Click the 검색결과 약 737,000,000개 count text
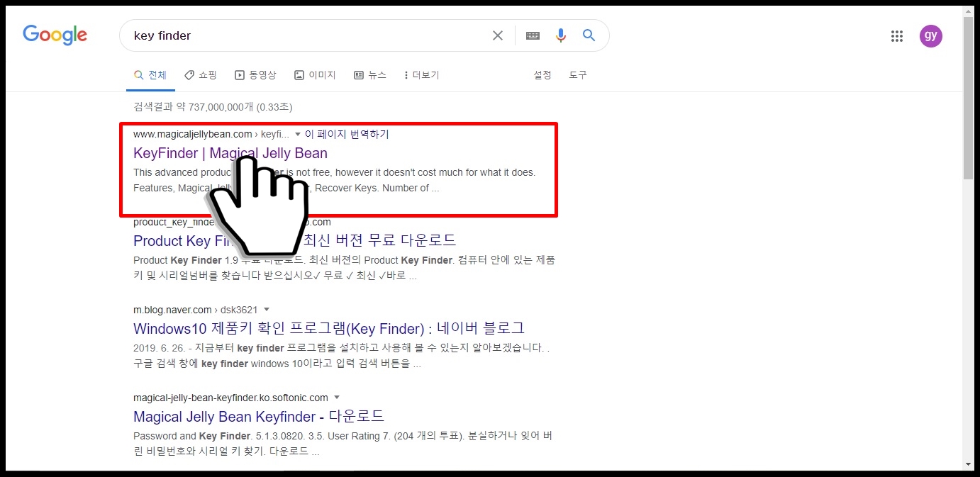Image resolution: width=980 pixels, height=477 pixels. tap(213, 107)
